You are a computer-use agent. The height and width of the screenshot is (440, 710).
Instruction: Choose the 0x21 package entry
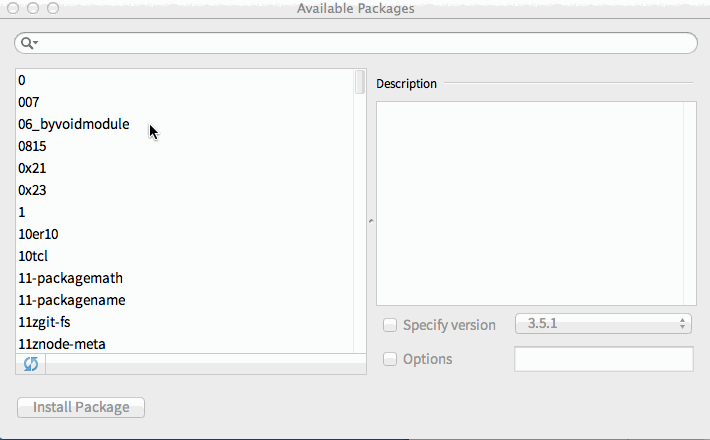(32, 168)
